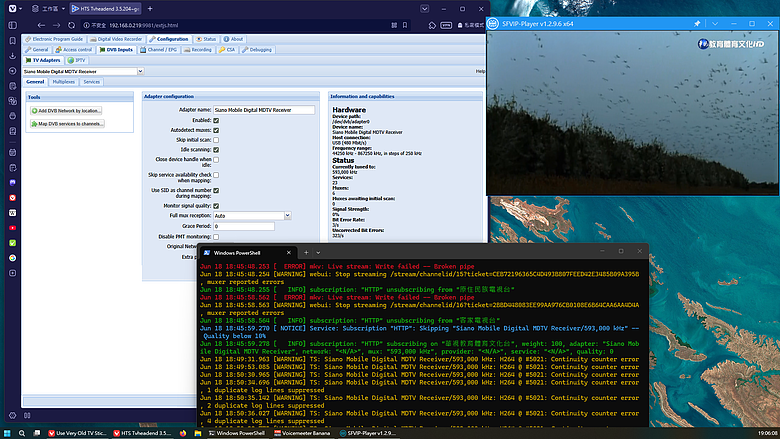The image size is (780, 439).
Task: Switch to the Status tab
Action: pyautogui.click(x=206, y=39)
